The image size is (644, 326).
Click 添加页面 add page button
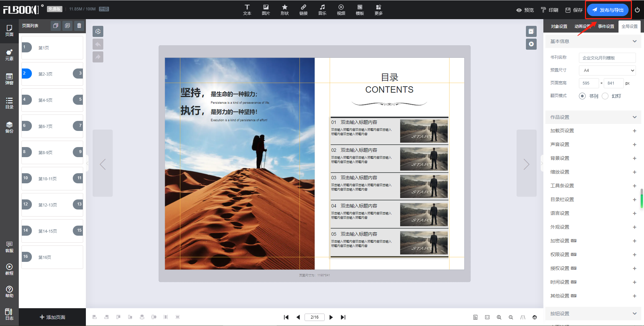point(52,317)
